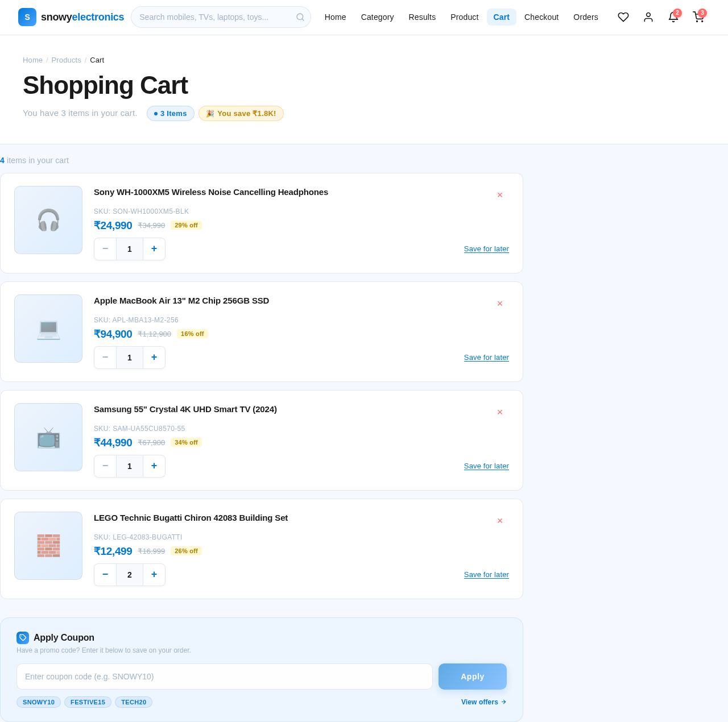Increase quantity of LEGO Bugatti set
The height and width of the screenshot is (722, 728).
[154, 575]
